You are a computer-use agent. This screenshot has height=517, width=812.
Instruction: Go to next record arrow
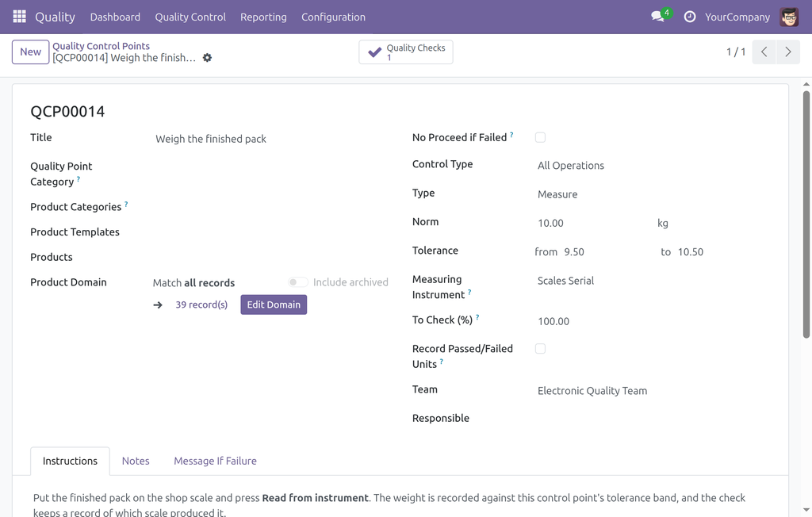[x=788, y=52]
